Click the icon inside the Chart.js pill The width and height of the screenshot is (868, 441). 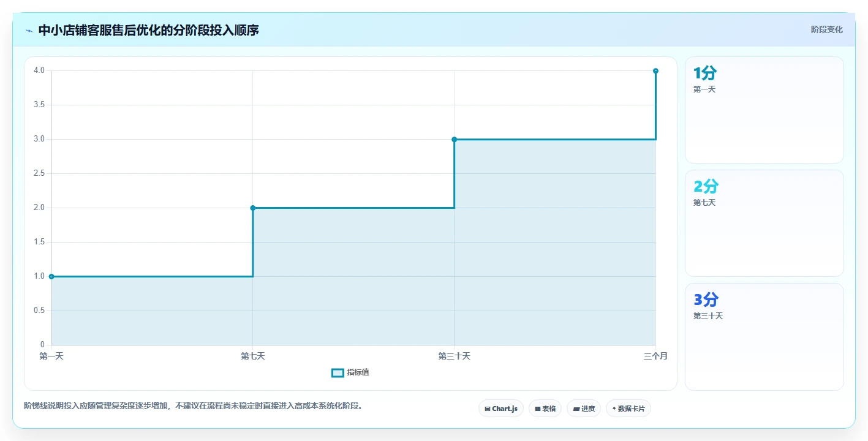tap(488, 409)
